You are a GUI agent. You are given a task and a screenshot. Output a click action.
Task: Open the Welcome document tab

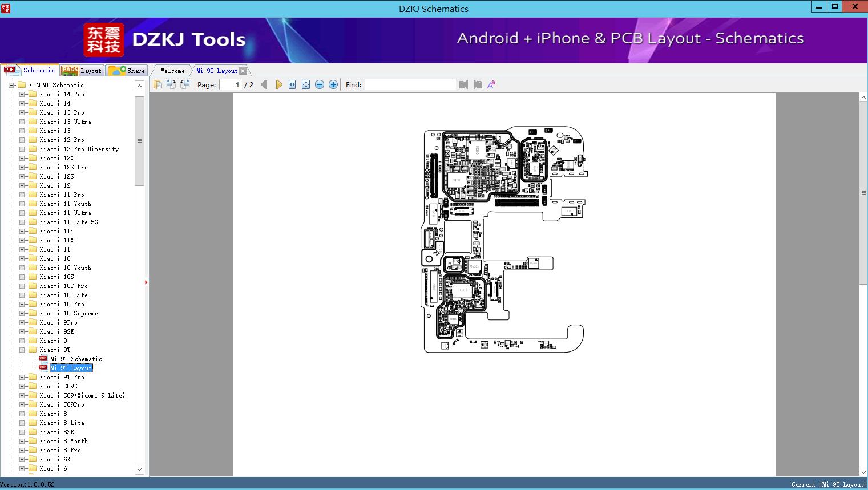point(172,71)
